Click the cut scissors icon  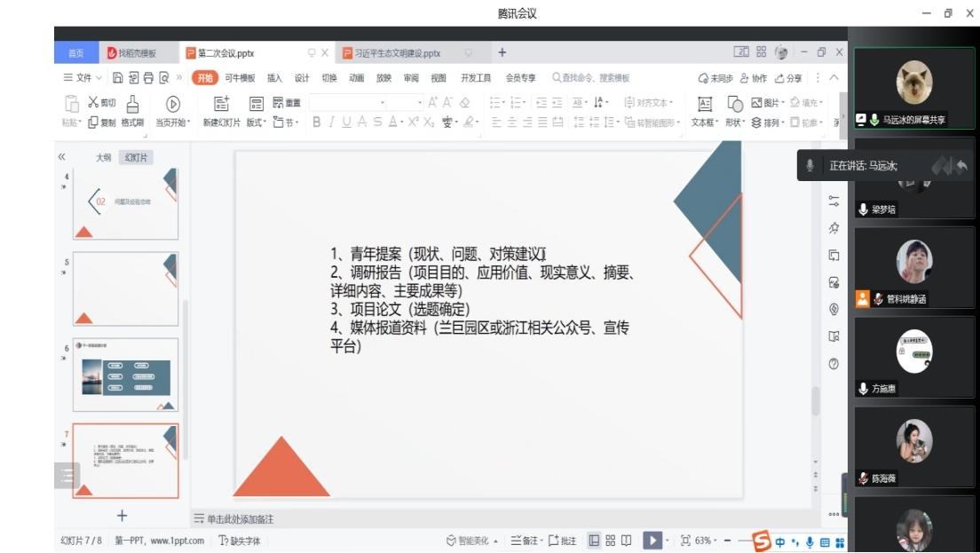point(93,102)
